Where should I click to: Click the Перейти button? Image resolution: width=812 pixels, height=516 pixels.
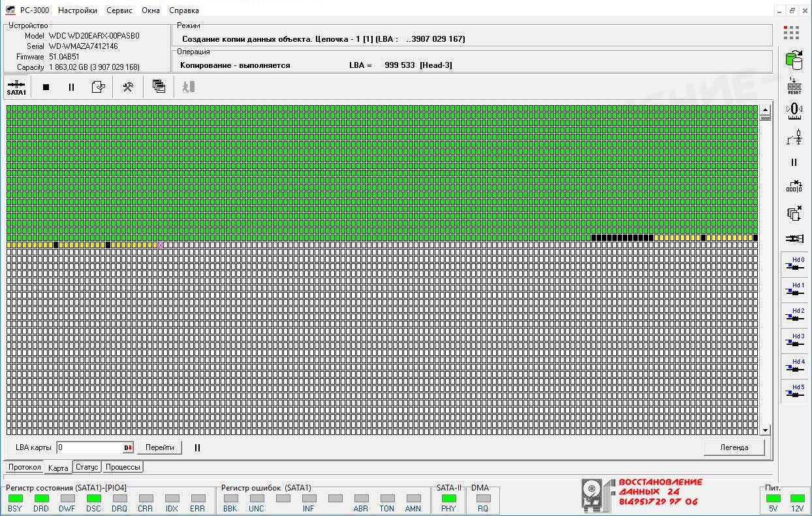(160, 447)
